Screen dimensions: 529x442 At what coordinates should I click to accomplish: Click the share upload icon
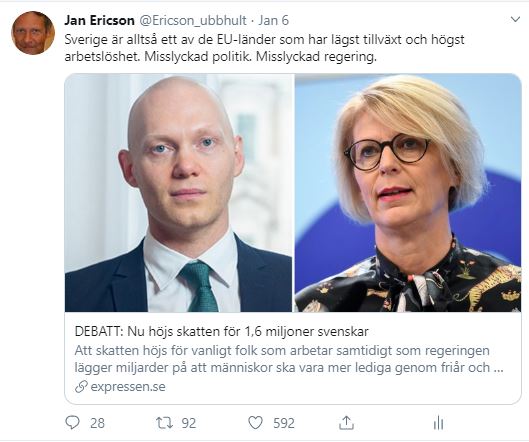(346, 422)
